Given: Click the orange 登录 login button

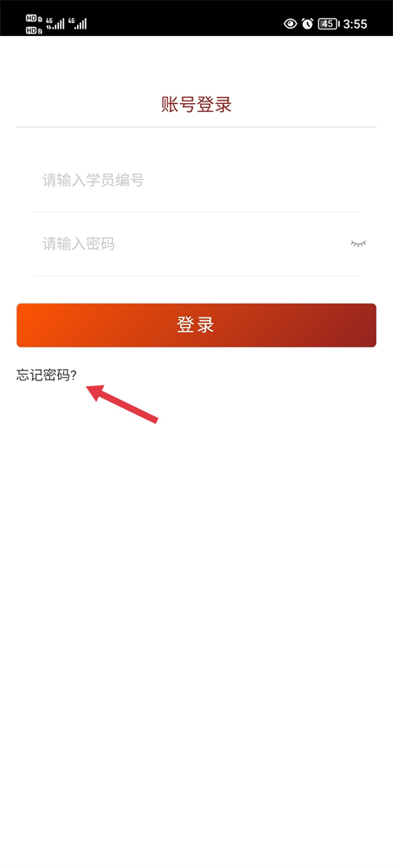Looking at the screenshot, I should point(196,325).
